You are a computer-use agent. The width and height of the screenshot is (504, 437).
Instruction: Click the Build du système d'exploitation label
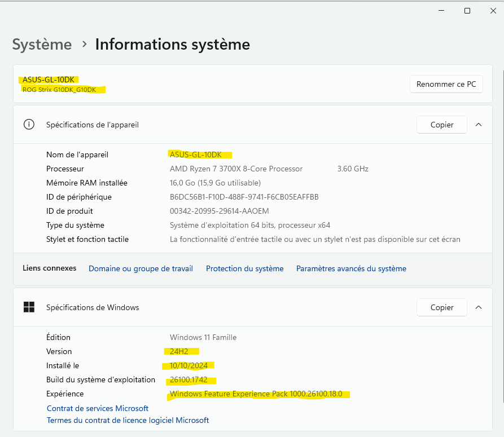coord(100,379)
